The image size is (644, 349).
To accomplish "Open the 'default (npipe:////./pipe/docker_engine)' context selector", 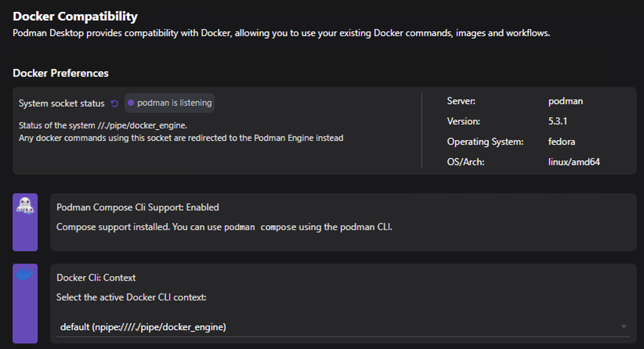I will tap(143, 327).
